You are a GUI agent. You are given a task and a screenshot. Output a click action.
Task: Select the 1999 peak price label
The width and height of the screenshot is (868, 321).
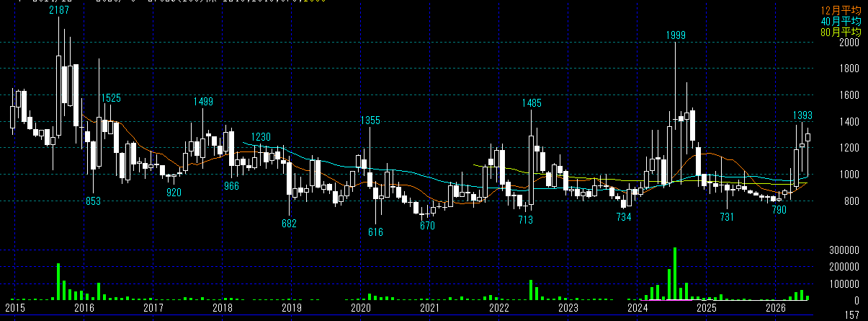(x=676, y=35)
